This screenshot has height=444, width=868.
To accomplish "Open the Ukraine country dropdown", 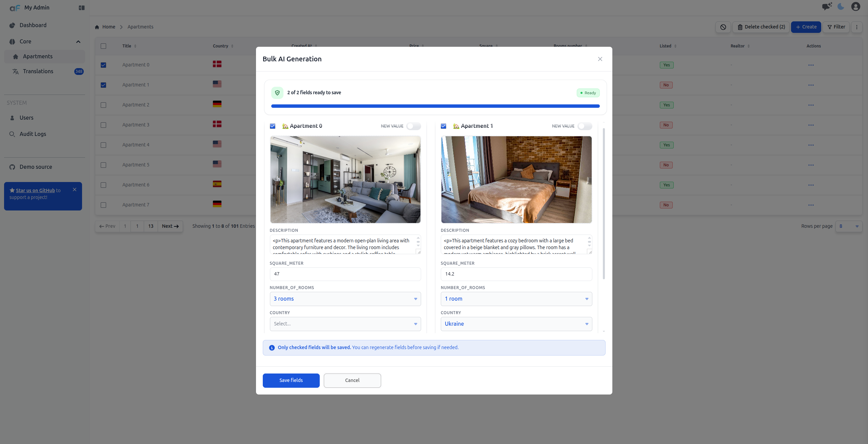I will [x=516, y=324].
